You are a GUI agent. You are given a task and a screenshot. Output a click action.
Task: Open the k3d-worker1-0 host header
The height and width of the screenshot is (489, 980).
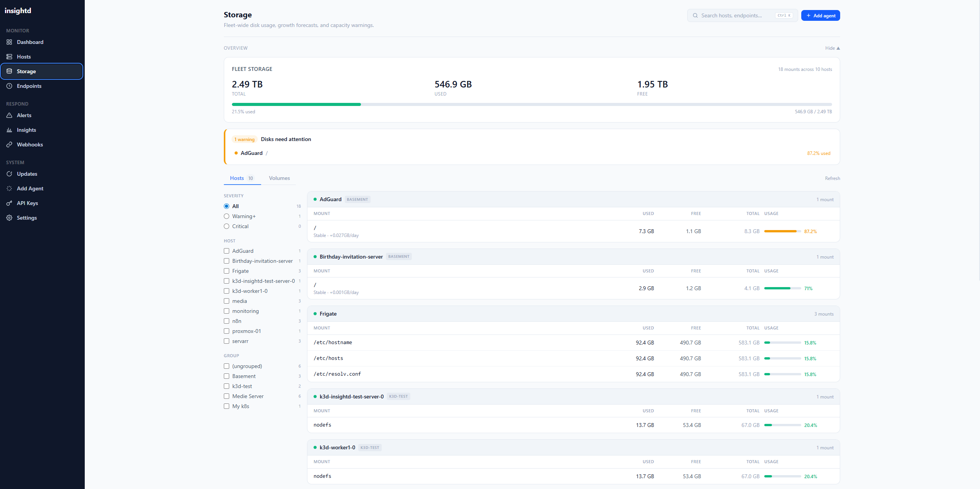click(x=573, y=447)
